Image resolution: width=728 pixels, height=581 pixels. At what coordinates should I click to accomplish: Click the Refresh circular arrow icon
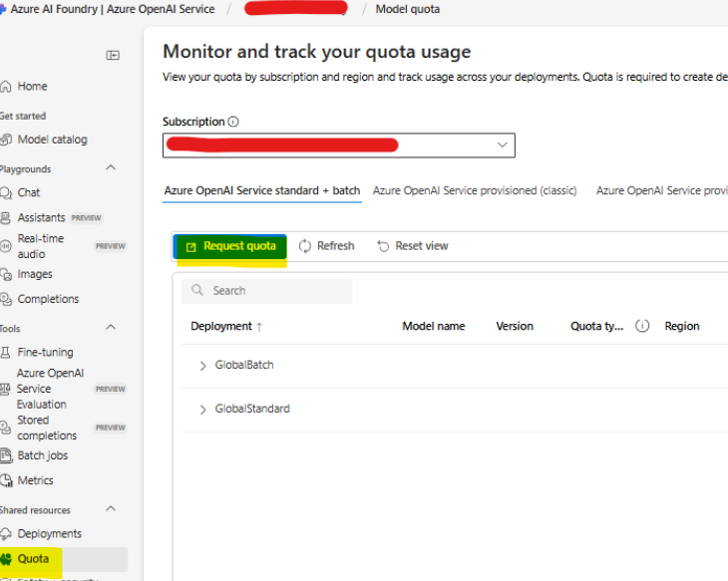(x=305, y=246)
